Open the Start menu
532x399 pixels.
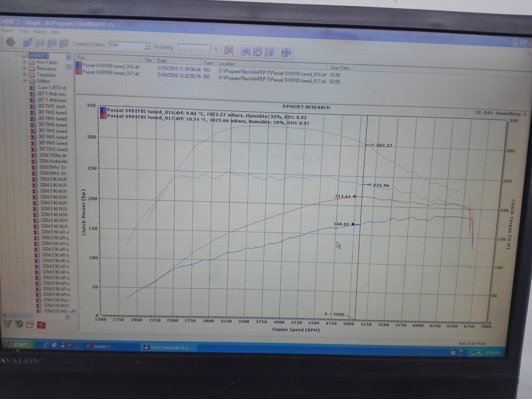(17, 344)
